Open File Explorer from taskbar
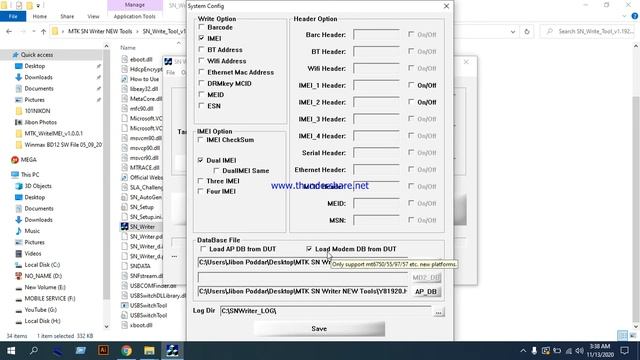 (149, 351)
